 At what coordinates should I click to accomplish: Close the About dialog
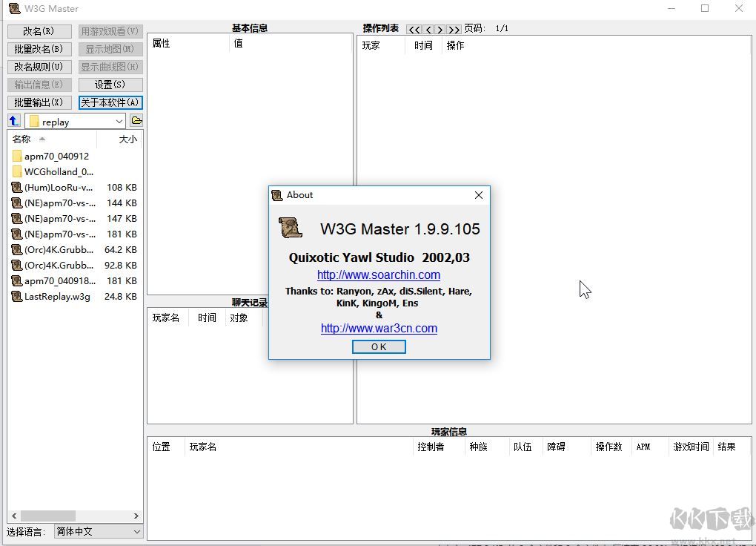[x=478, y=195]
